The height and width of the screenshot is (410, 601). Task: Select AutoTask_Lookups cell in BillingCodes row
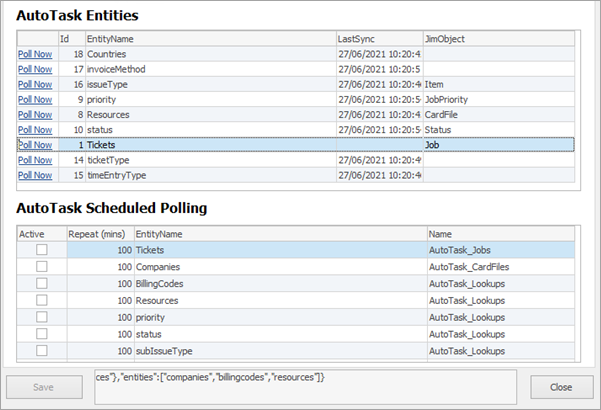tap(501, 284)
